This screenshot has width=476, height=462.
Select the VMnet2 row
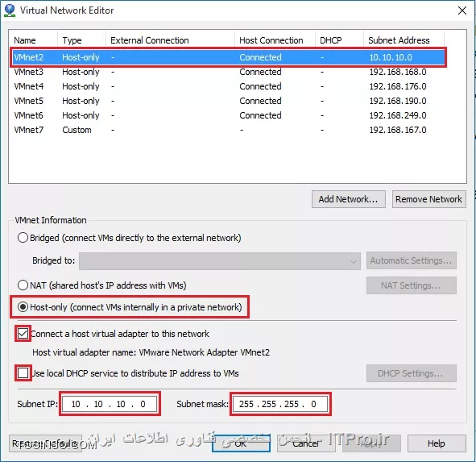[x=228, y=57]
